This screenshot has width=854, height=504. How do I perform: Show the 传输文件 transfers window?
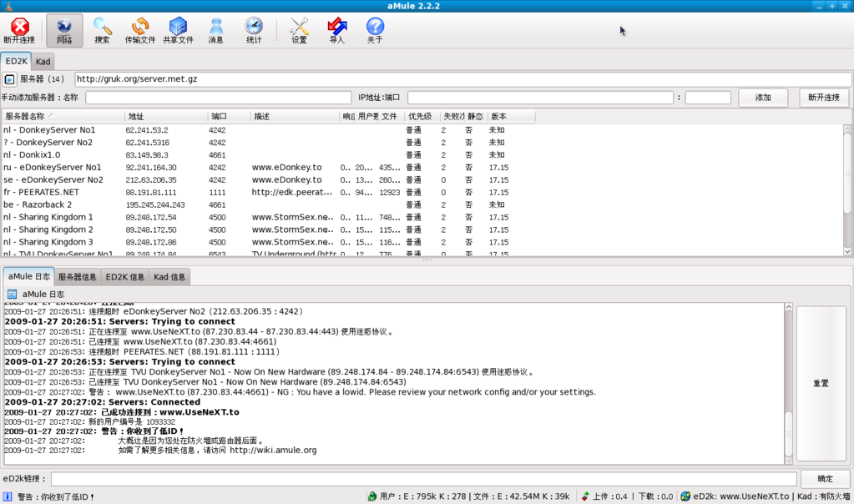coord(140,31)
